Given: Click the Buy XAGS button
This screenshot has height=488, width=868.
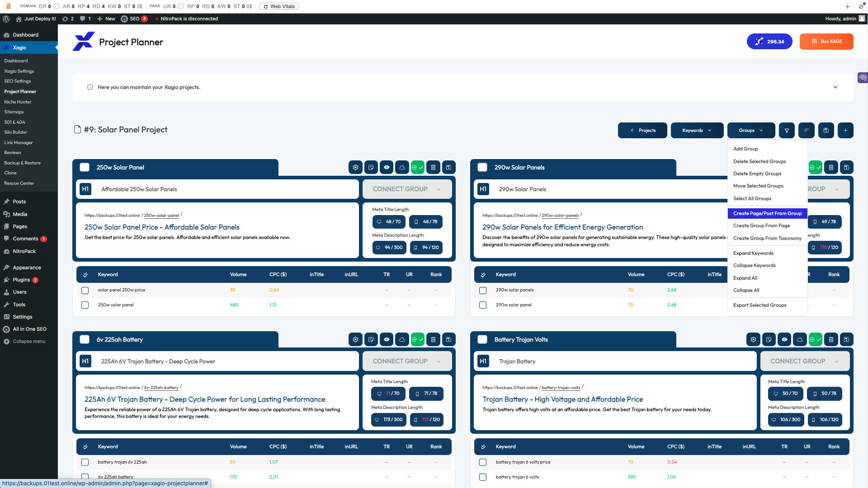Looking at the screenshot, I should click(x=826, y=42).
